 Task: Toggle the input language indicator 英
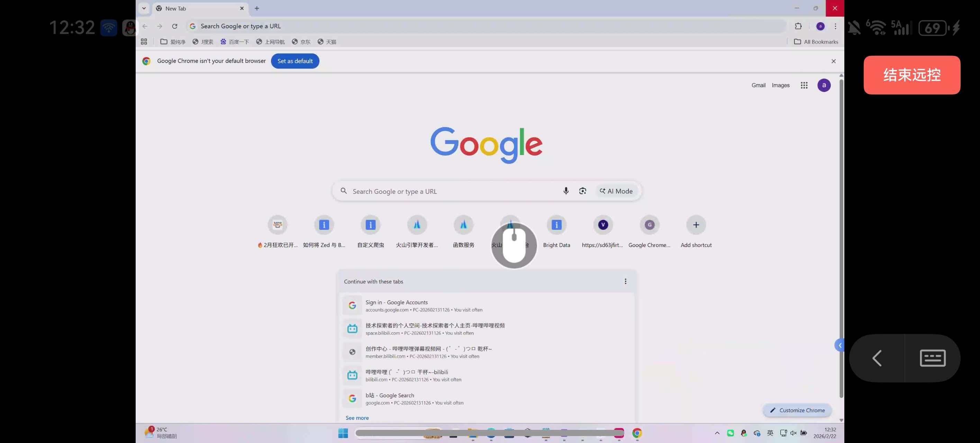coord(770,433)
